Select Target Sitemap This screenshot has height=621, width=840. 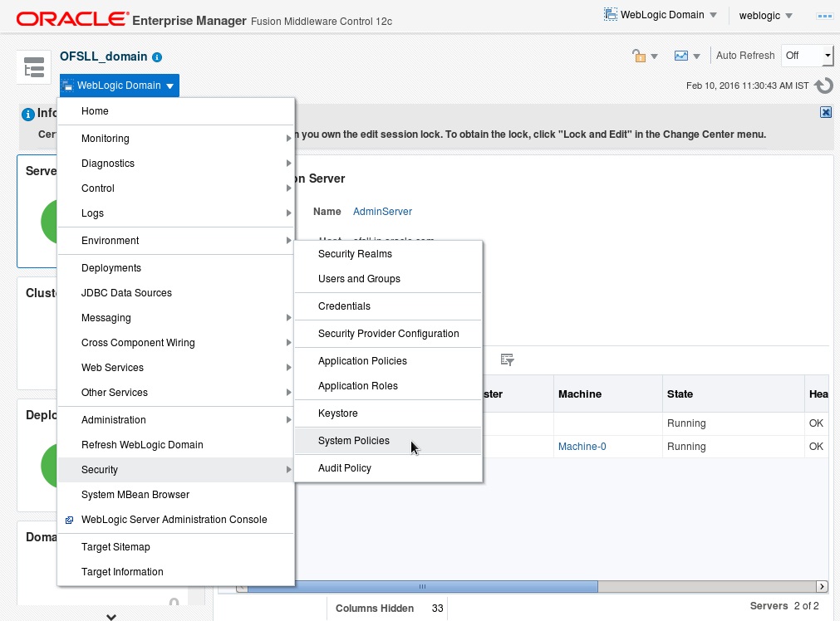coord(175,547)
